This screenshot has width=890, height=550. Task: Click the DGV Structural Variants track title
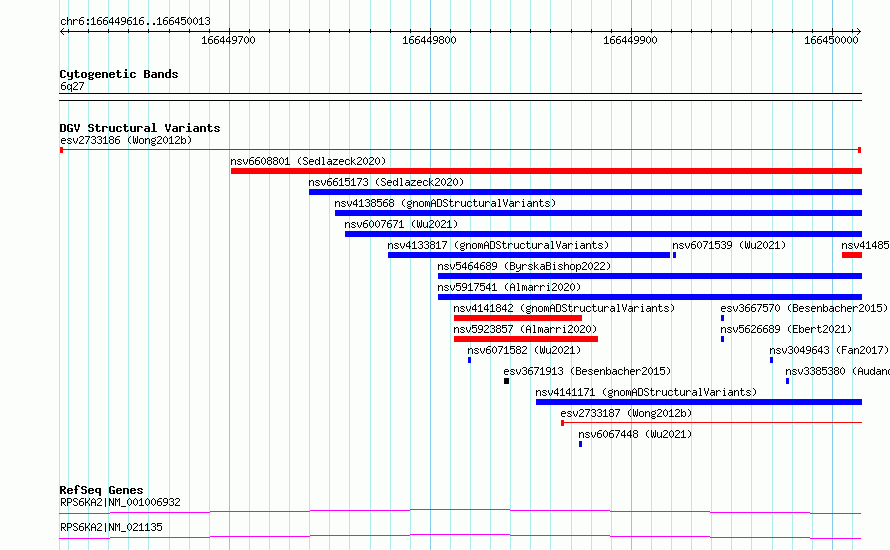(140, 128)
